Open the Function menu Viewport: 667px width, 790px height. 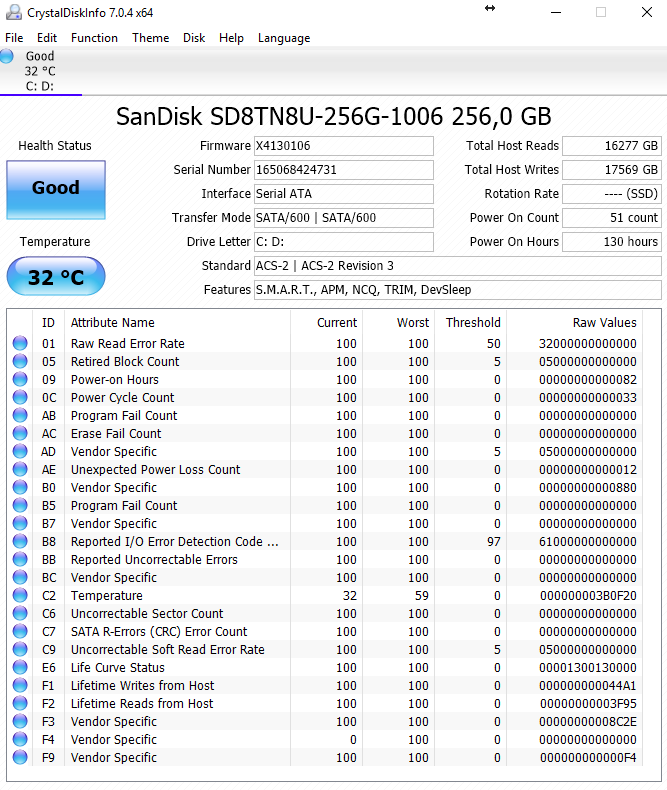point(94,38)
